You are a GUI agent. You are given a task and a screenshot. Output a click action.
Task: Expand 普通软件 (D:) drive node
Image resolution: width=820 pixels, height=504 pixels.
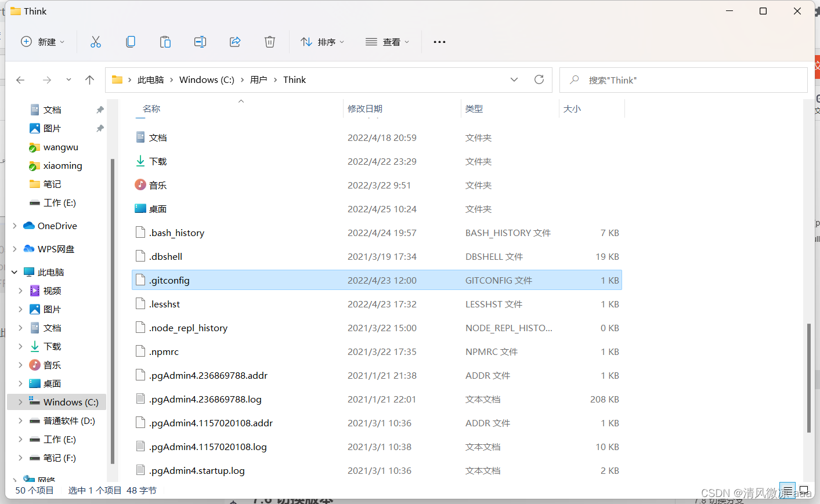20,420
